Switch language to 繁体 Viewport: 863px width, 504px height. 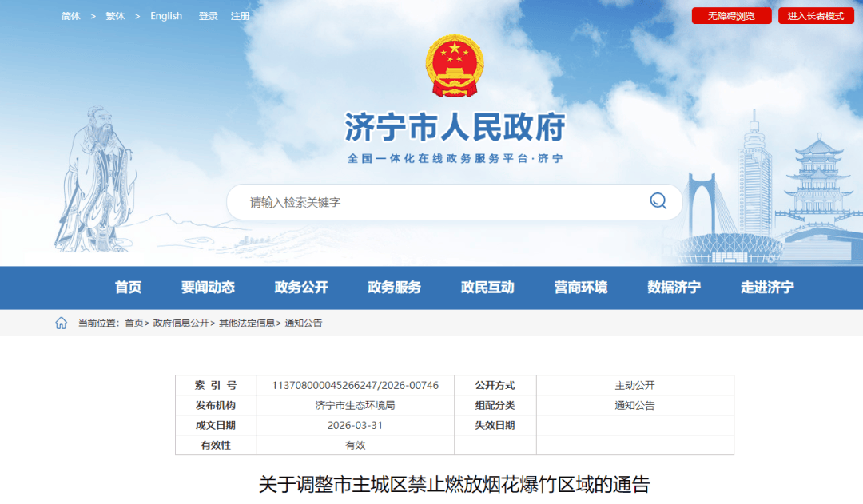(x=115, y=16)
